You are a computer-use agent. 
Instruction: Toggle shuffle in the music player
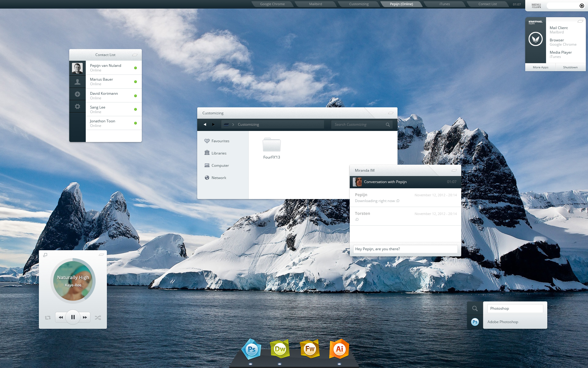(98, 318)
